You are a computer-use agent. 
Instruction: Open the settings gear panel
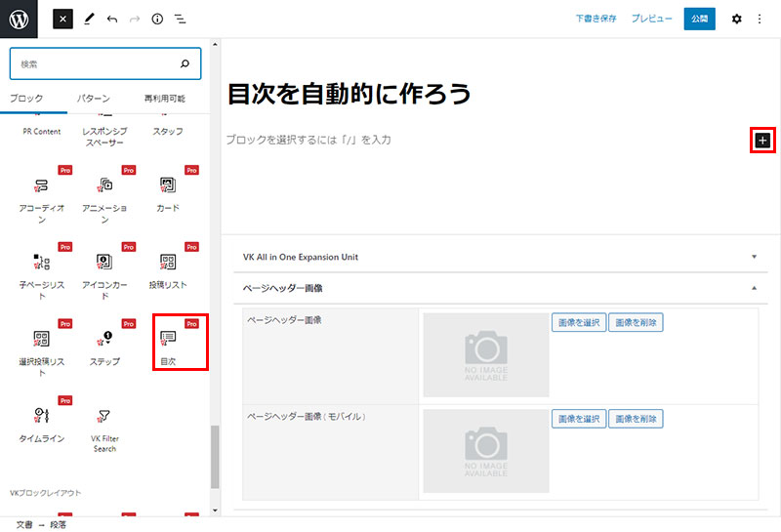(736, 19)
